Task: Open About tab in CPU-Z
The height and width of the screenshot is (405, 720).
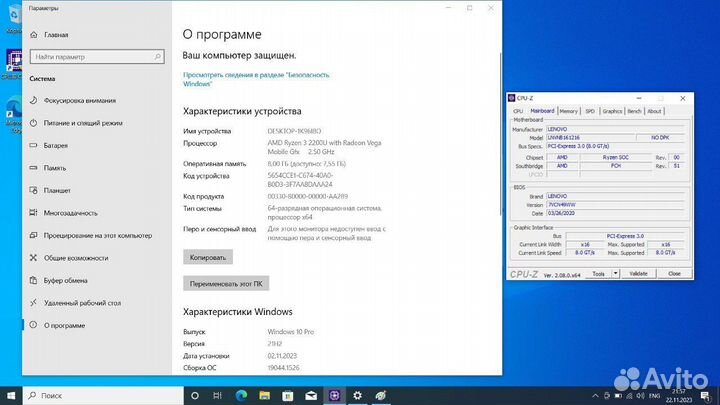Action: click(x=654, y=111)
